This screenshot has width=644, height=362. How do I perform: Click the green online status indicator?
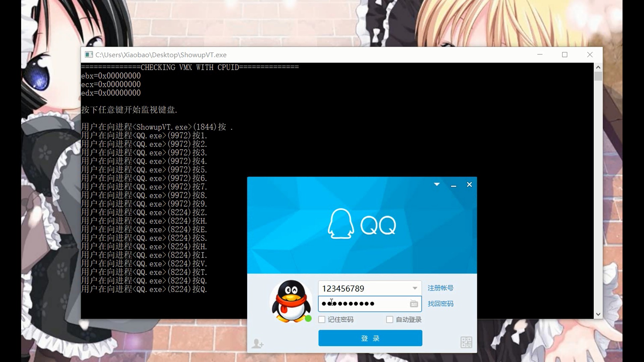pyautogui.click(x=308, y=318)
